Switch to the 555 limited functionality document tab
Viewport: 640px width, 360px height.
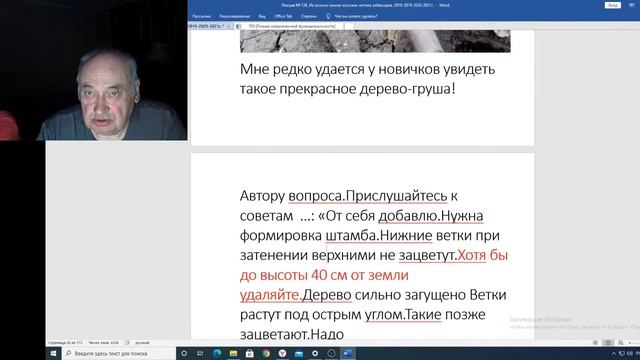292,26
